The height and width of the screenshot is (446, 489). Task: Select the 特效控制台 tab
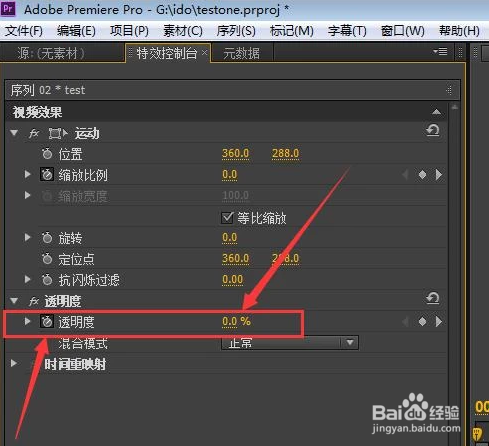point(166,53)
